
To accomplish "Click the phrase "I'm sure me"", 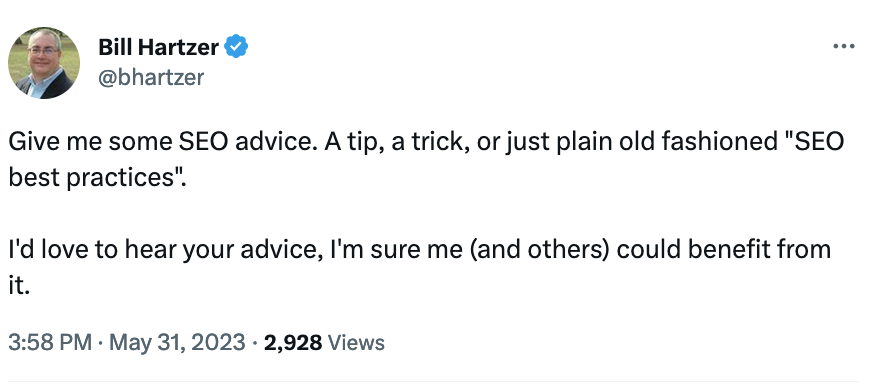I will coord(396,250).
